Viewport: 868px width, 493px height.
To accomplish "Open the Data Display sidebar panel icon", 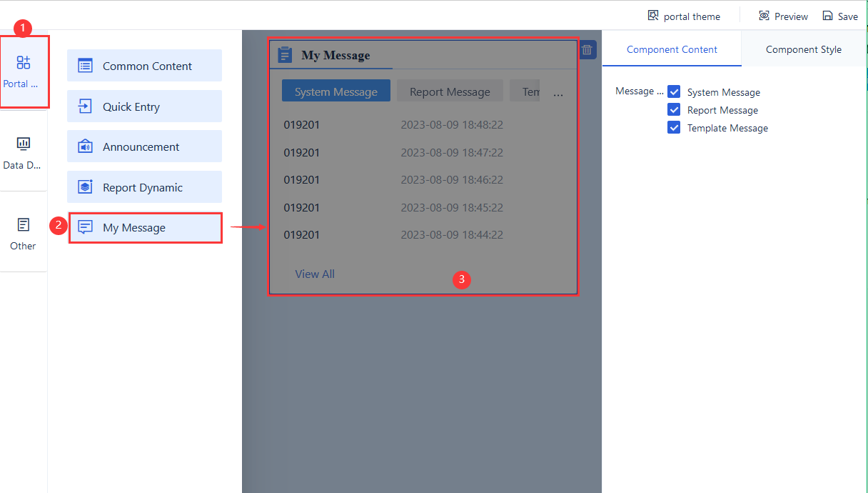I will click(23, 144).
